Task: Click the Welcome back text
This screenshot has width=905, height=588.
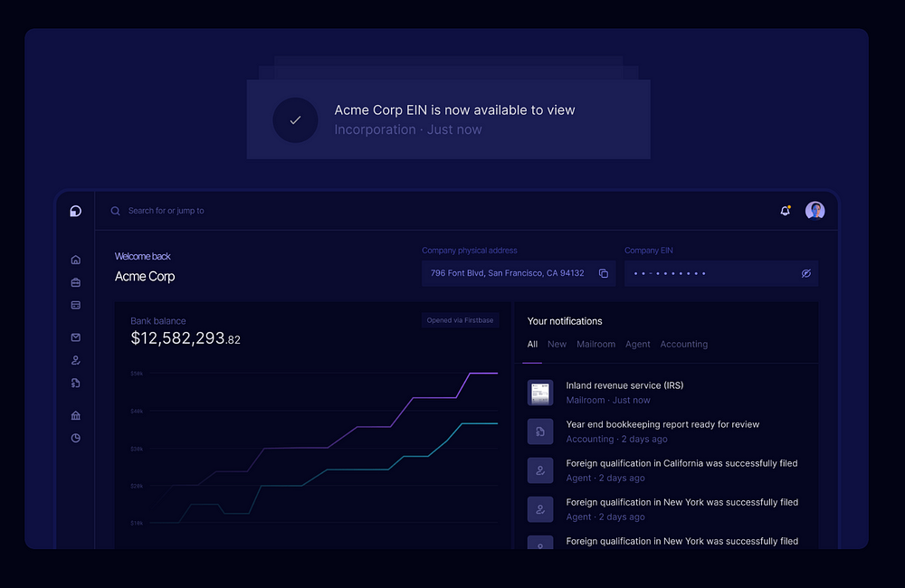Action: tap(143, 256)
